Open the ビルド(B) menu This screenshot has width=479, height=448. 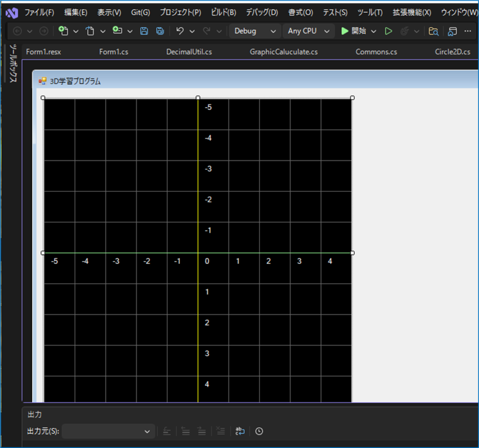[224, 13]
